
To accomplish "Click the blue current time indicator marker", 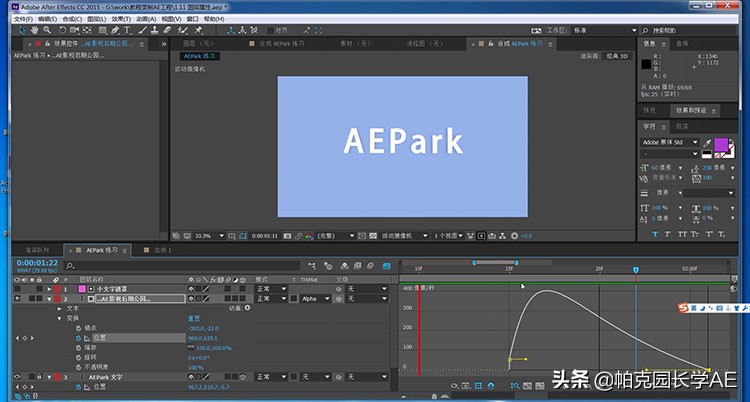I will [x=636, y=270].
